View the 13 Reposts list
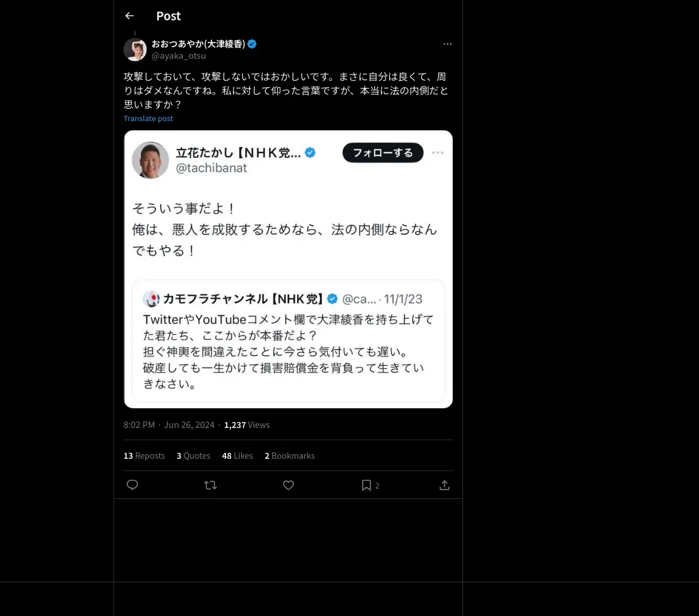 pyautogui.click(x=144, y=456)
